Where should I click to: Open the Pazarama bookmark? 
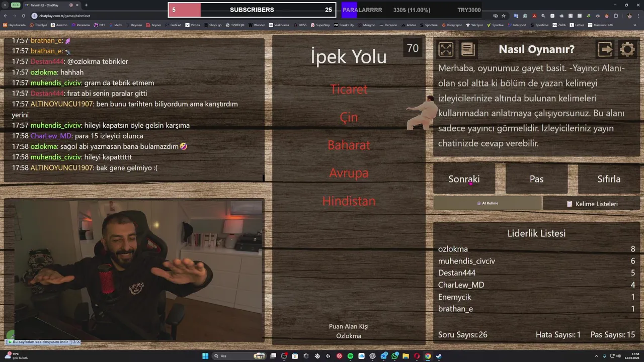(x=80, y=25)
